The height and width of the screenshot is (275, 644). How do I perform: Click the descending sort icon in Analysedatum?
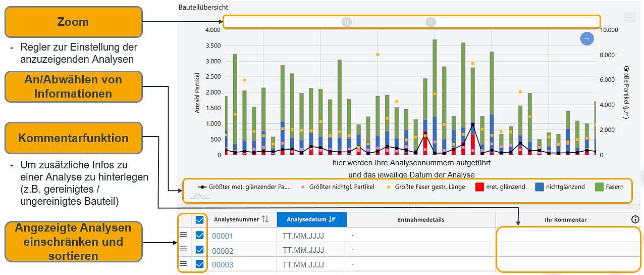pos(332,219)
